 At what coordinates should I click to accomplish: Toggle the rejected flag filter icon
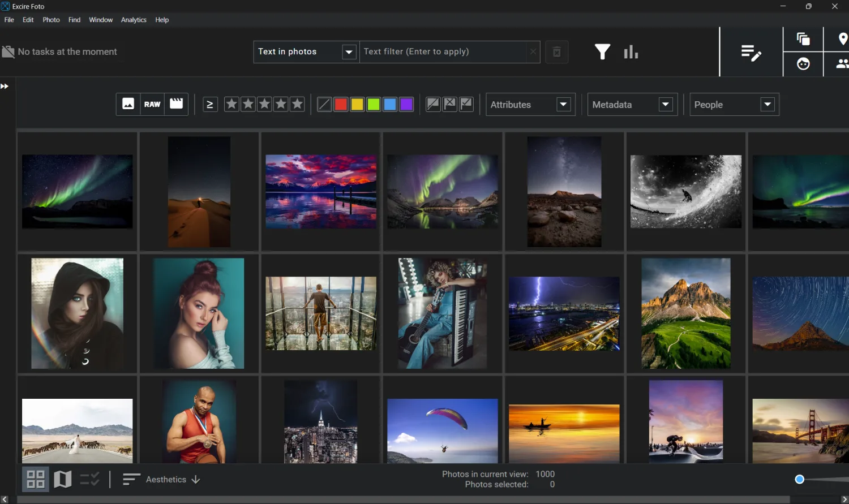[x=450, y=104]
